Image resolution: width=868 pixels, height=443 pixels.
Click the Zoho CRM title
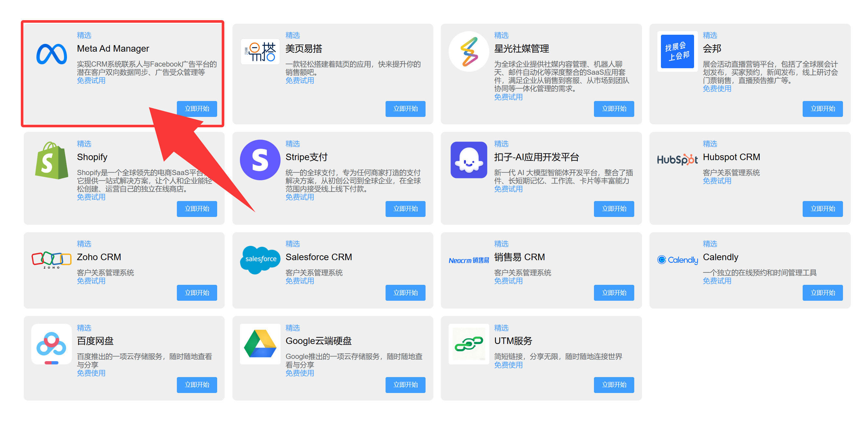coord(99,257)
